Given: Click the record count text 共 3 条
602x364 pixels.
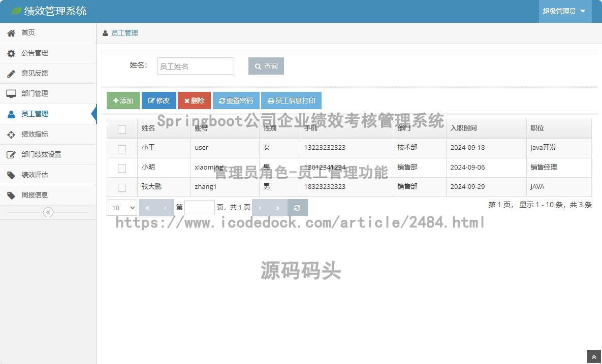Looking at the screenshot, I should pos(581,205).
